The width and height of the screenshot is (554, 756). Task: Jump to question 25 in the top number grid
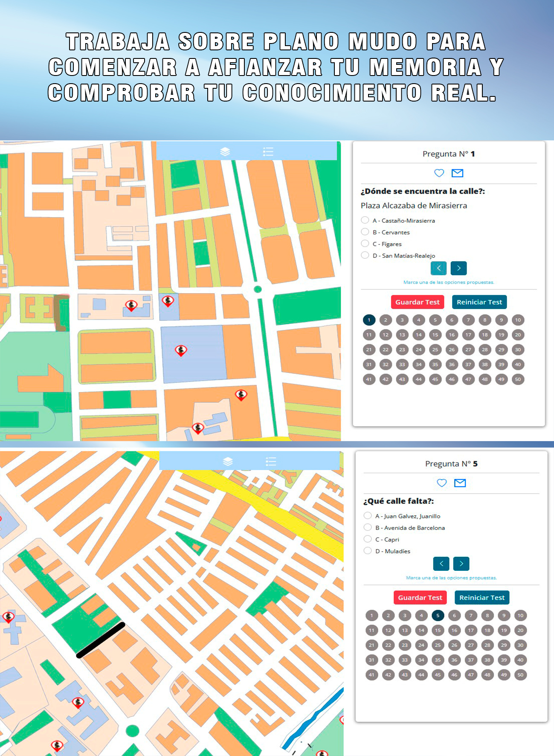pyautogui.click(x=435, y=349)
